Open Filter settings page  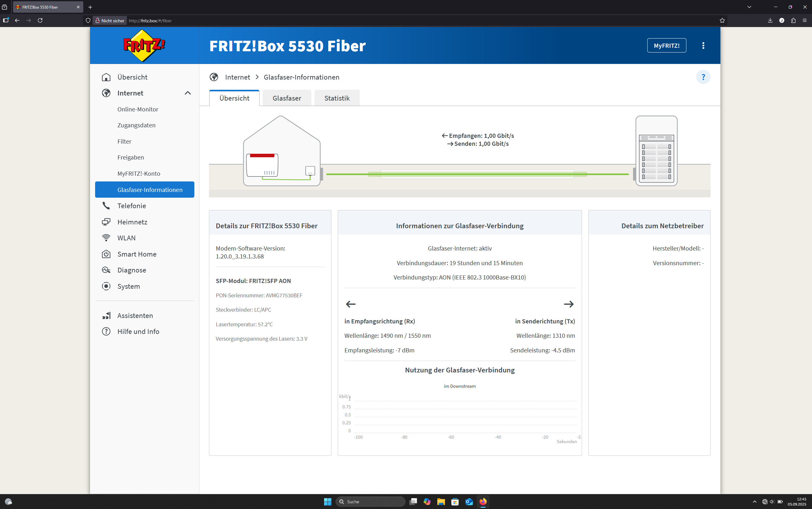[124, 141]
